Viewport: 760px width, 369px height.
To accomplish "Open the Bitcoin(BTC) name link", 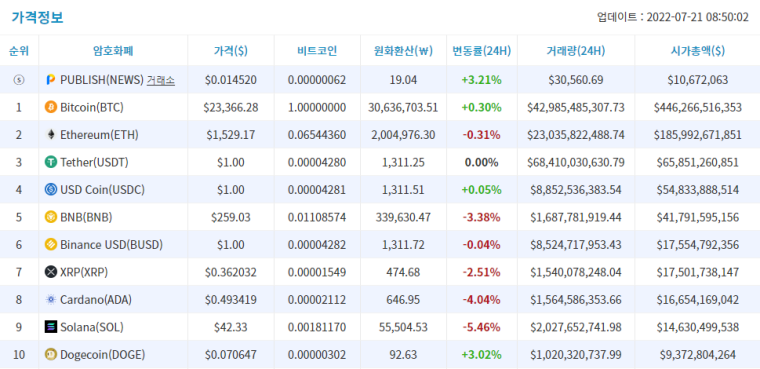I will [x=92, y=107].
